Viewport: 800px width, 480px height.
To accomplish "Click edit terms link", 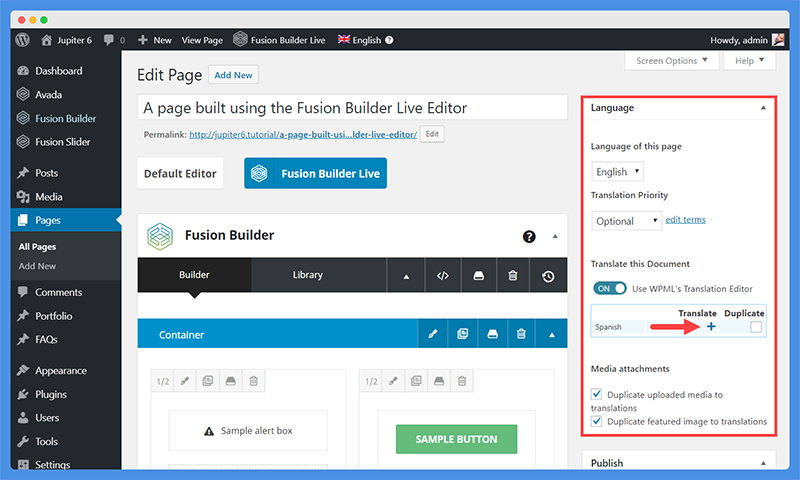I will (685, 219).
